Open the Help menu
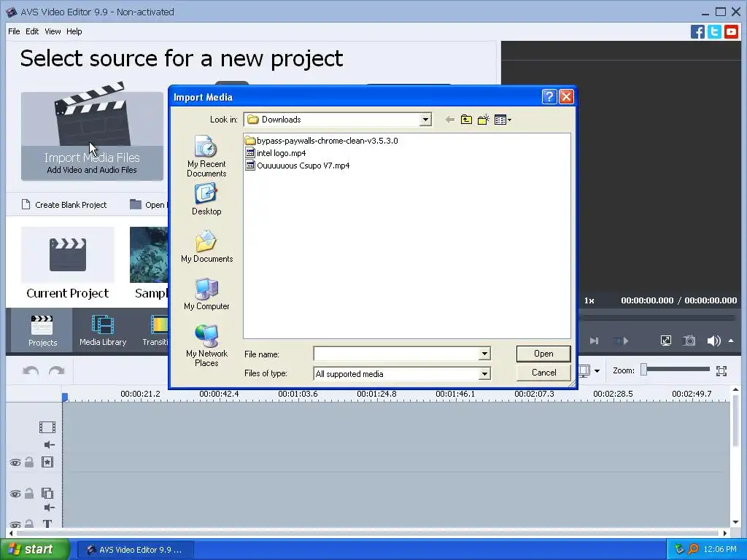 (74, 31)
